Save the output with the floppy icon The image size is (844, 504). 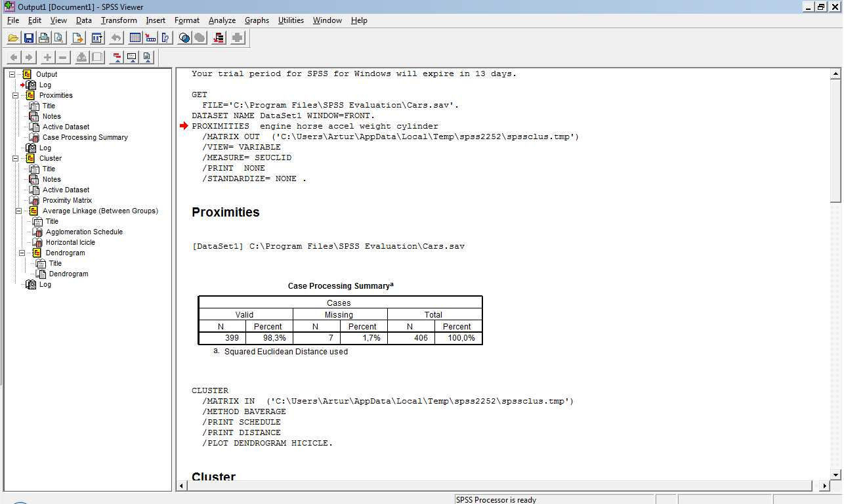pyautogui.click(x=29, y=38)
